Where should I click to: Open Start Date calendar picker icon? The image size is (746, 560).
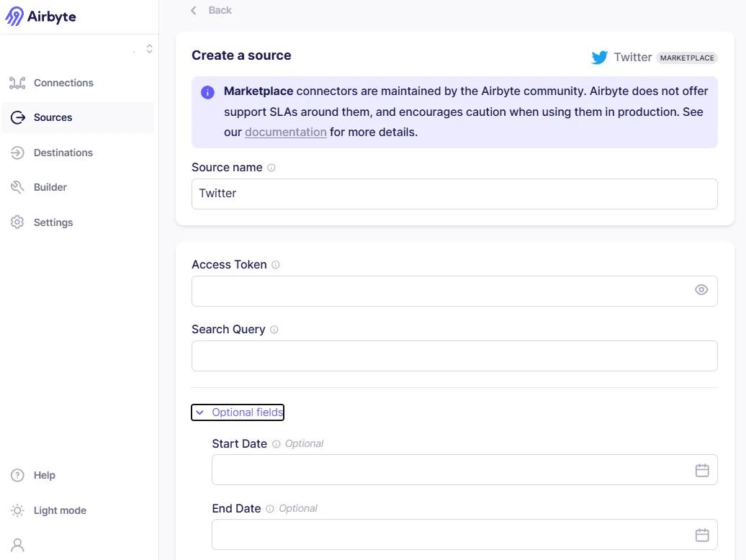pos(702,470)
